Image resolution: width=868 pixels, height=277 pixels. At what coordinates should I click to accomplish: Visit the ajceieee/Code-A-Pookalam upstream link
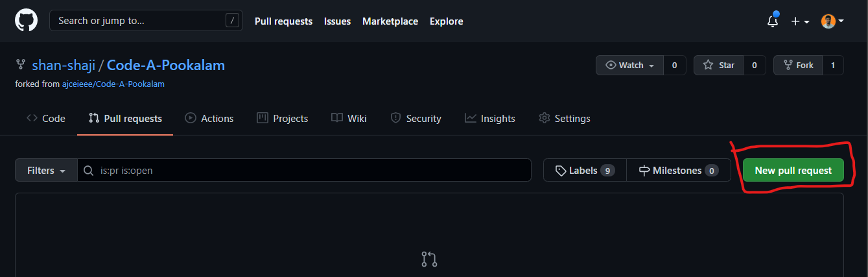[x=113, y=84]
